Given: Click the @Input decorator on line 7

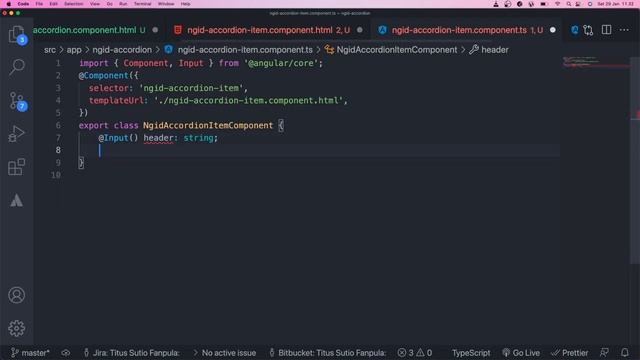Looking at the screenshot, I should click(x=118, y=138).
